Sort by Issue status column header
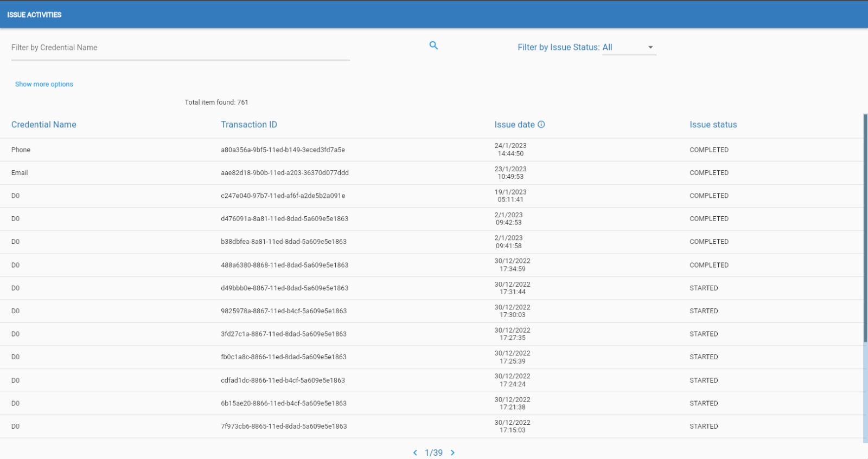This screenshot has width=868, height=459. point(713,125)
